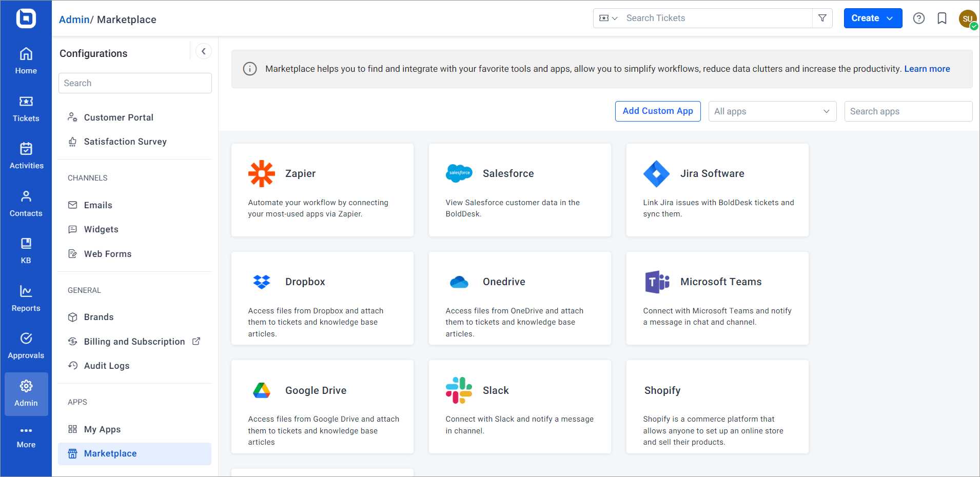Click the Microsoft Teams card description

point(717,316)
